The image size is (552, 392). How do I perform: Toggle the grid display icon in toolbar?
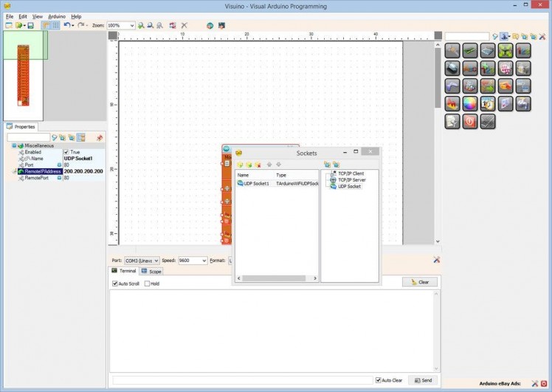(x=55, y=25)
